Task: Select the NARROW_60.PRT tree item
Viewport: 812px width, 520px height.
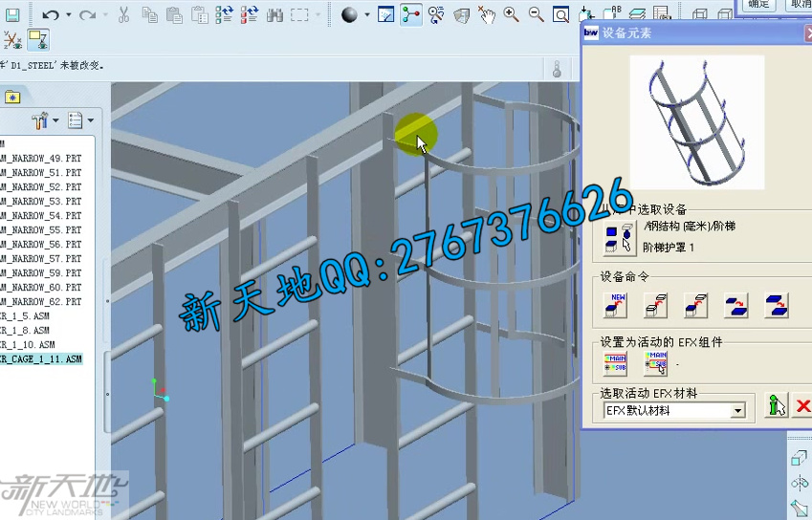Action: [41, 287]
